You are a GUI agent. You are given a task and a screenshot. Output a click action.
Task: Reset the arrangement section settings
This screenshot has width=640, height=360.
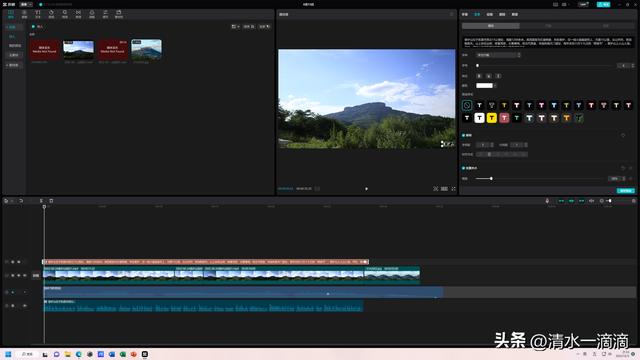tap(623, 135)
